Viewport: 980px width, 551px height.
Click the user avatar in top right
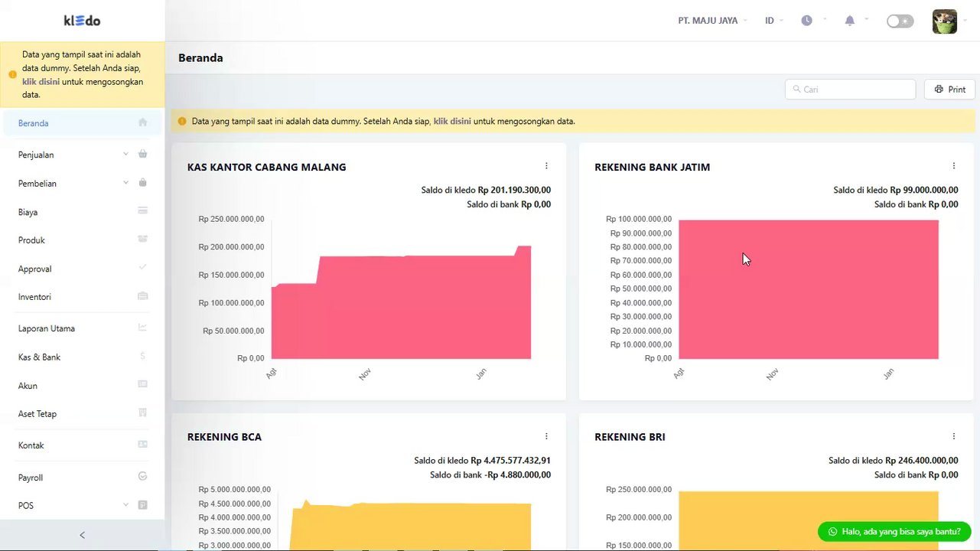pos(945,21)
